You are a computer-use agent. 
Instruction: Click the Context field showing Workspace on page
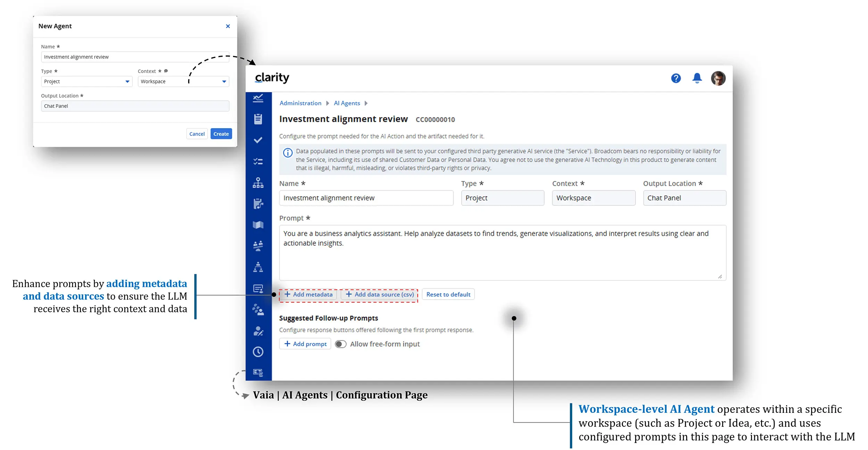pos(594,198)
